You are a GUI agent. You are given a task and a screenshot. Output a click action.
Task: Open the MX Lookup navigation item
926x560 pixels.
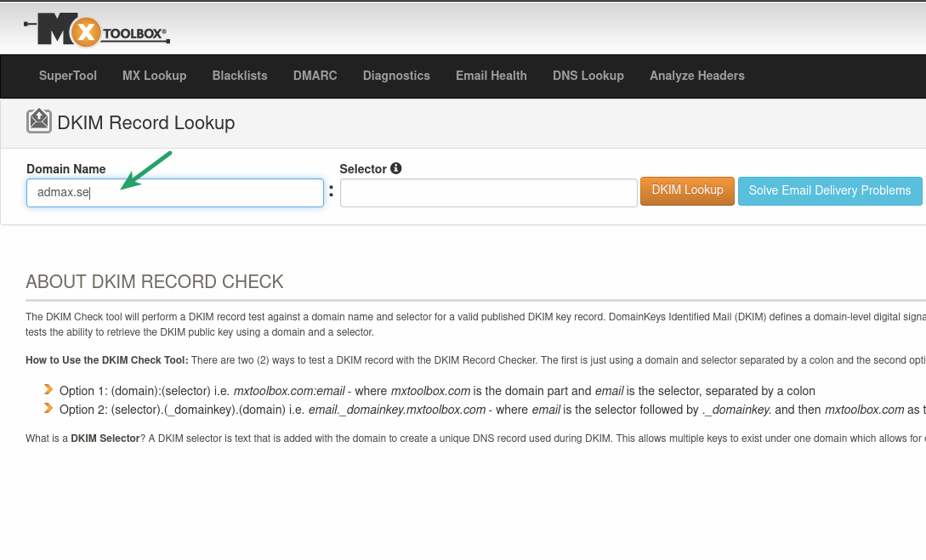click(154, 76)
